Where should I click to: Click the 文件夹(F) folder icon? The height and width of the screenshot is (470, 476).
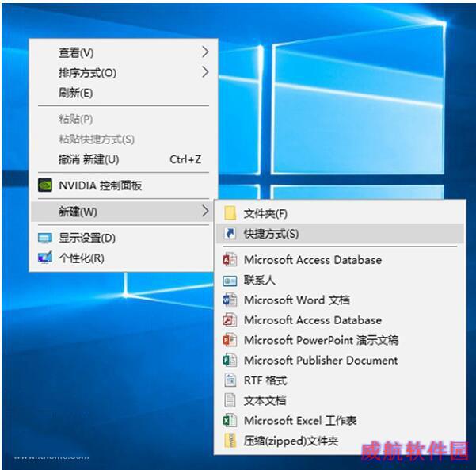(230, 213)
